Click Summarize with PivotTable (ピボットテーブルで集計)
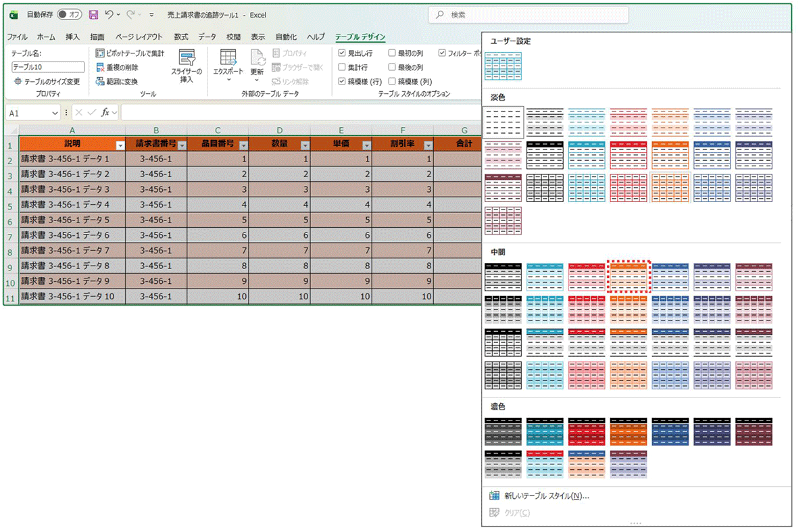The height and width of the screenshot is (532, 811). 129,53
